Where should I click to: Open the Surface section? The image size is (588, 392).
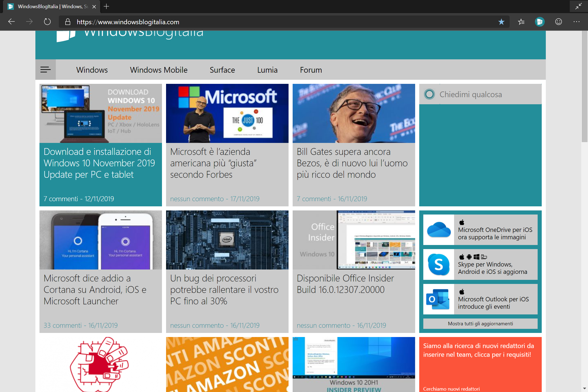(x=222, y=70)
